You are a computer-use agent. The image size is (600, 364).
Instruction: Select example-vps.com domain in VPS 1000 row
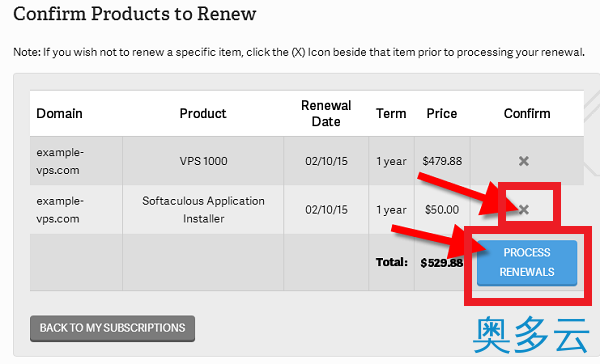pyautogui.click(x=60, y=161)
